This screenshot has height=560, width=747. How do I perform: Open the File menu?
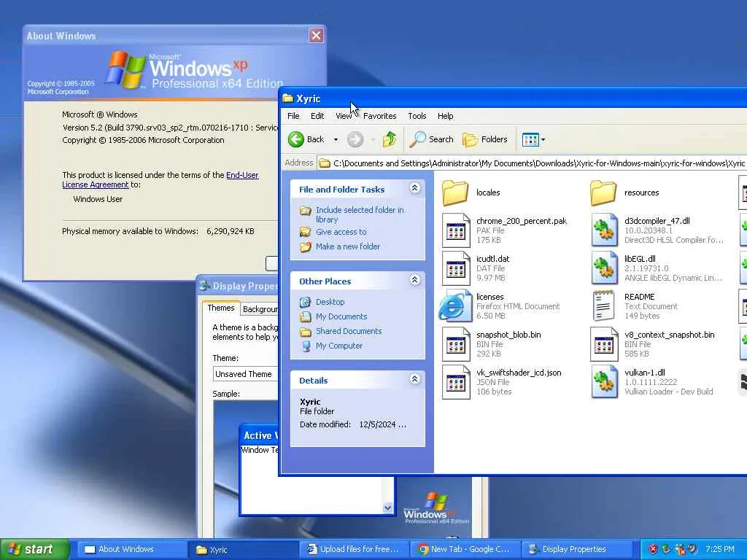(293, 116)
